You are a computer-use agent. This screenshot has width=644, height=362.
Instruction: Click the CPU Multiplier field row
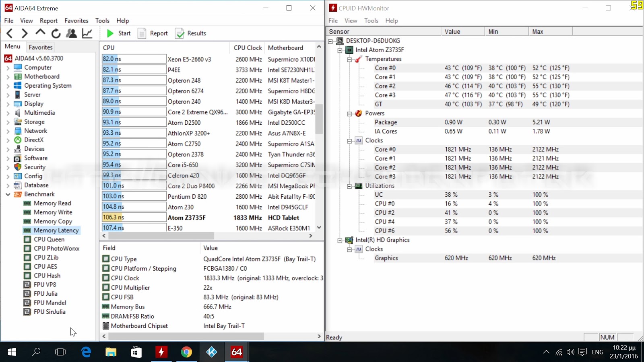coord(212,288)
